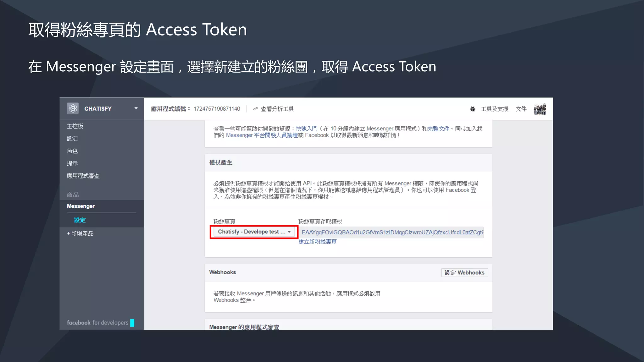Select Messenger product in sidebar
The image size is (644, 362).
[81, 206]
